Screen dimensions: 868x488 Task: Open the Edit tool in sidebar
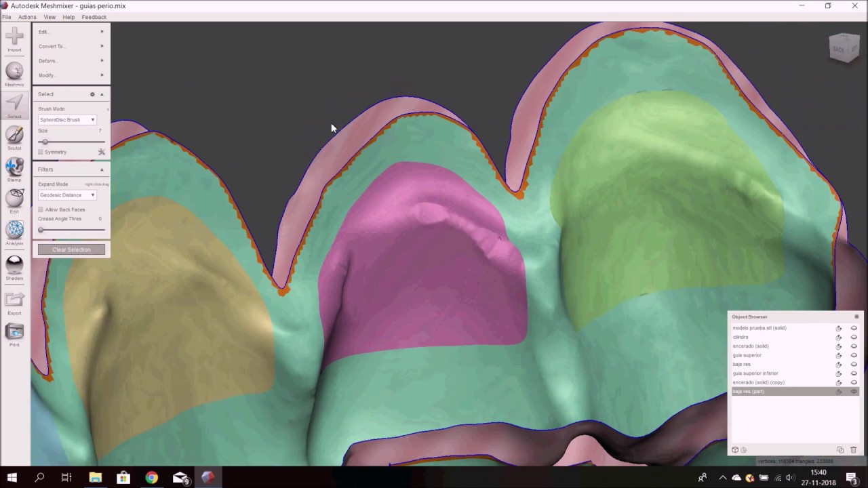[x=14, y=201]
